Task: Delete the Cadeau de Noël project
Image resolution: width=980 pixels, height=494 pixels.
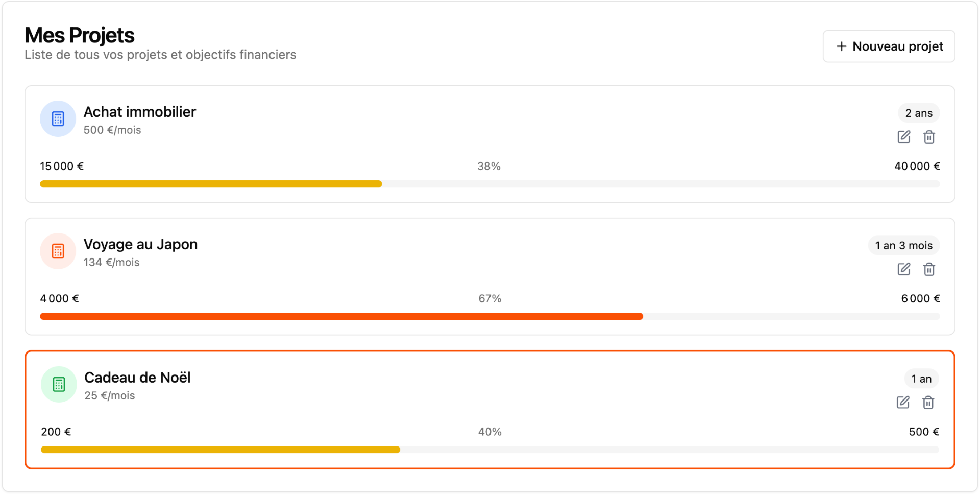Action: click(928, 403)
